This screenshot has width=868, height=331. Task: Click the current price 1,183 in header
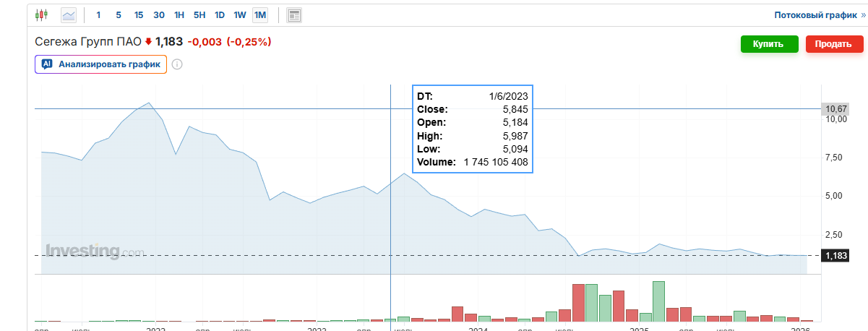(x=169, y=42)
